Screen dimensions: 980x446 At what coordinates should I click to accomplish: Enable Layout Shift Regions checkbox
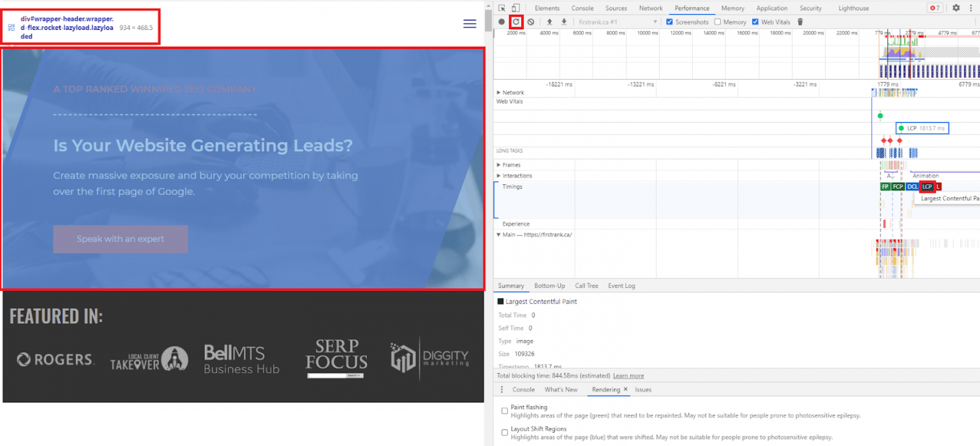pos(505,433)
